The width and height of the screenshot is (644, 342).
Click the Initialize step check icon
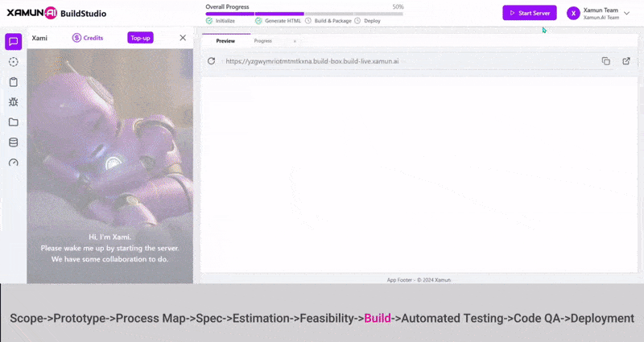tap(209, 21)
